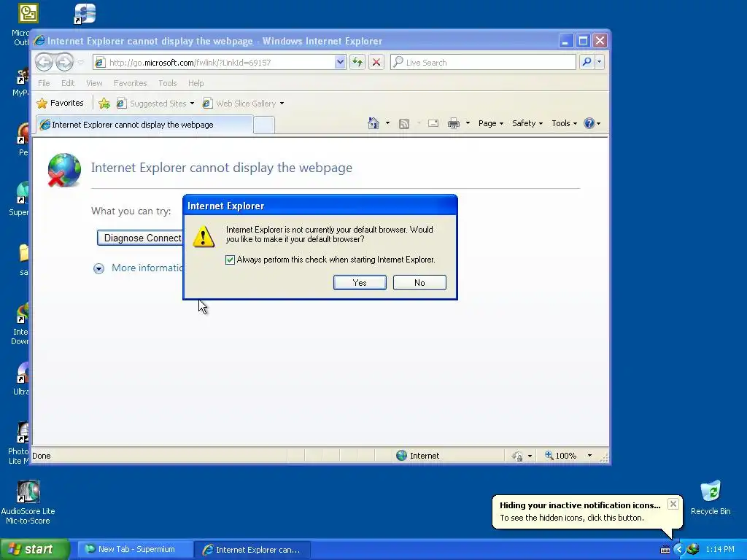Image resolution: width=747 pixels, height=560 pixels.
Task: Click the More information link text
Action: (147, 268)
